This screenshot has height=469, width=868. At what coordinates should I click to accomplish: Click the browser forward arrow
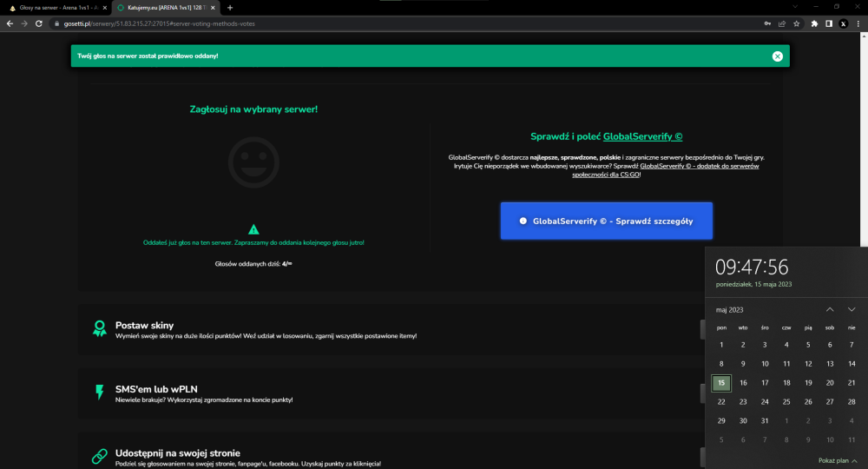tap(24, 23)
